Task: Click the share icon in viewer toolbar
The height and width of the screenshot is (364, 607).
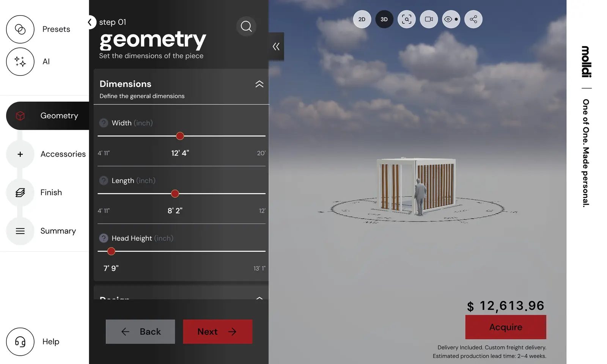Action: (x=473, y=19)
